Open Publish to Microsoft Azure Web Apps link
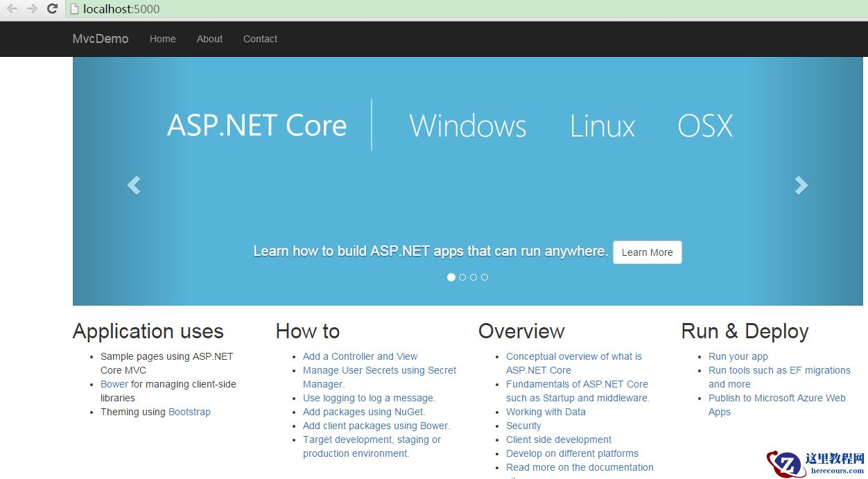Image resolution: width=868 pixels, height=479 pixels. pos(777,405)
